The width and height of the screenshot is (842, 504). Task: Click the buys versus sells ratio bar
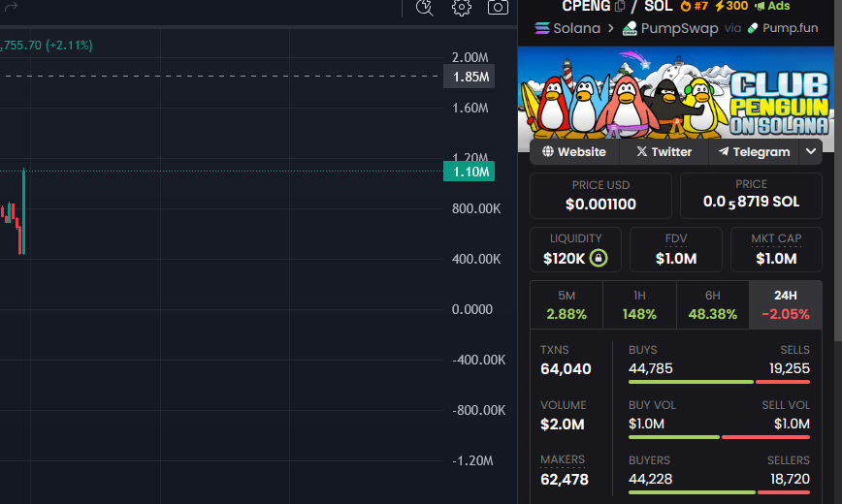click(x=719, y=382)
